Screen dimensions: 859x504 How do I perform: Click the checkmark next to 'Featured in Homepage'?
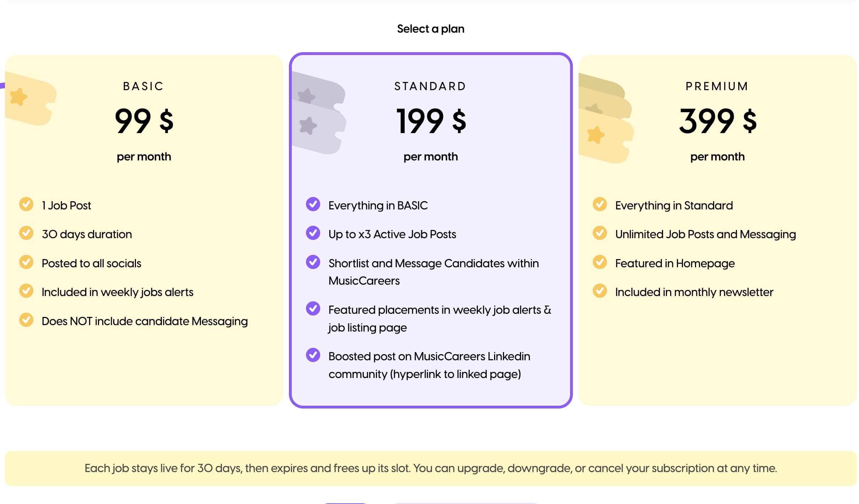(x=600, y=263)
